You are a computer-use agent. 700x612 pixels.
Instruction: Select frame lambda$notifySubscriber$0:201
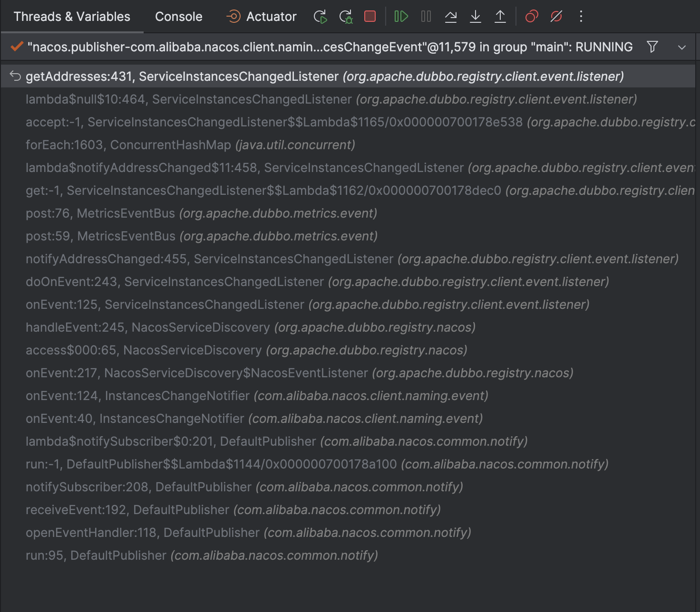[348, 441]
